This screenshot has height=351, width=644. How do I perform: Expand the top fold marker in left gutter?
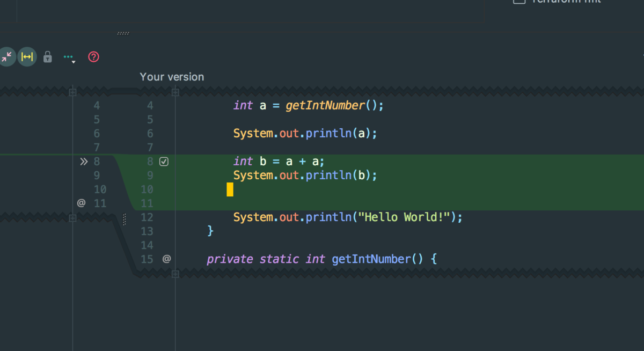pyautogui.click(x=73, y=92)
